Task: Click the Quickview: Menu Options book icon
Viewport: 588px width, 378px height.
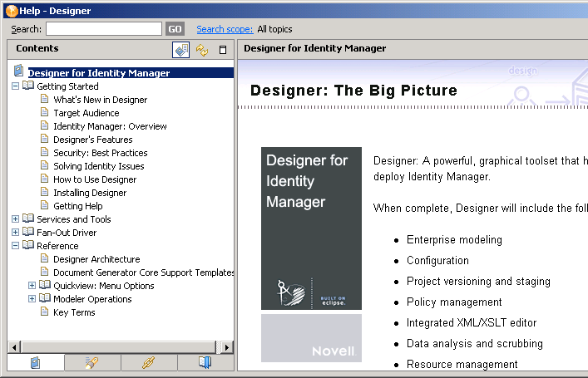Action: (45, 285)
